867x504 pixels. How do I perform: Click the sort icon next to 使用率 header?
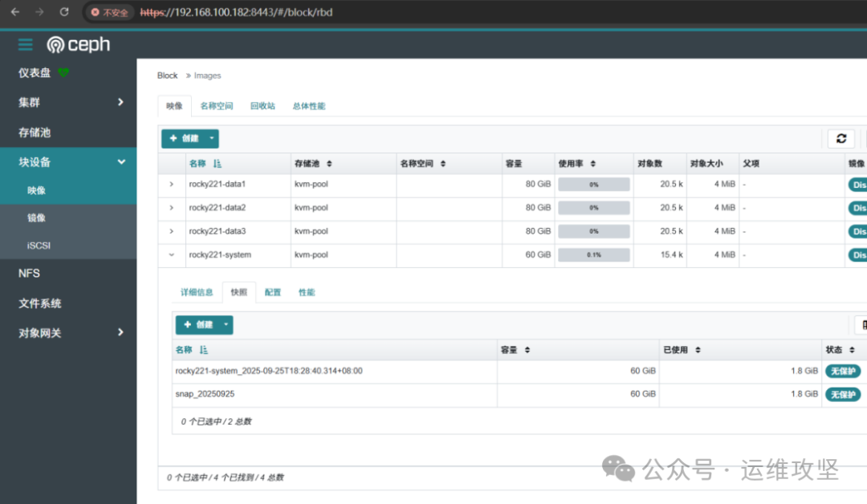point(592,164)
